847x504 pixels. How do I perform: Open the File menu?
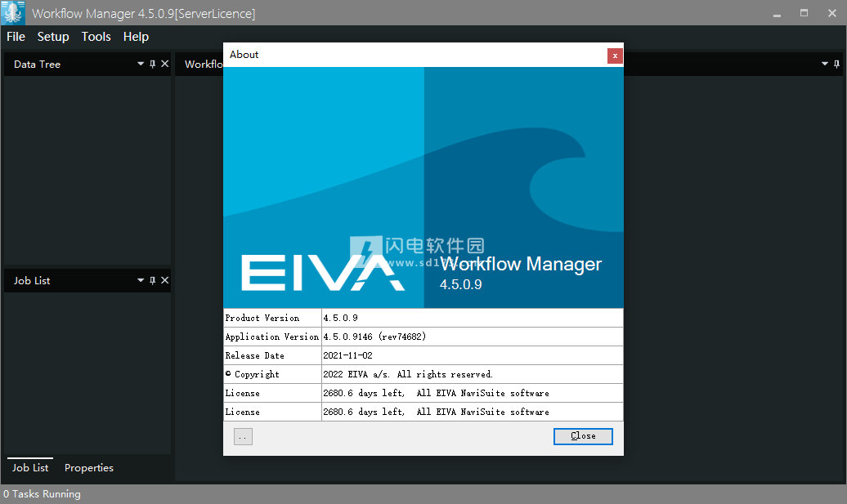[16, 37]
